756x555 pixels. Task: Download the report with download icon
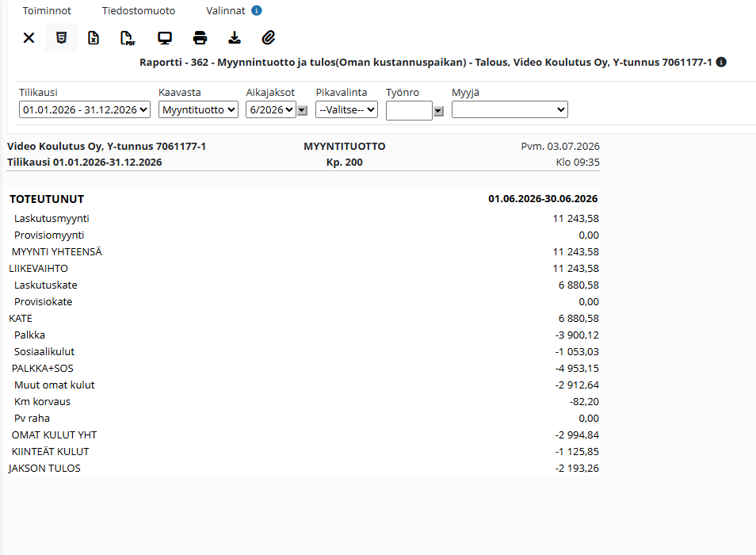tap(235, 37)
